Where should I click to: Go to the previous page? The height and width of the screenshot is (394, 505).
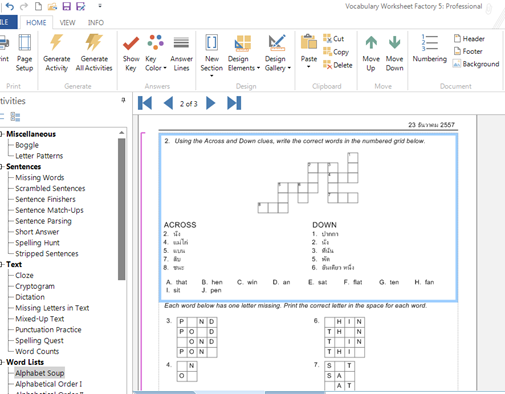(168, 103)
